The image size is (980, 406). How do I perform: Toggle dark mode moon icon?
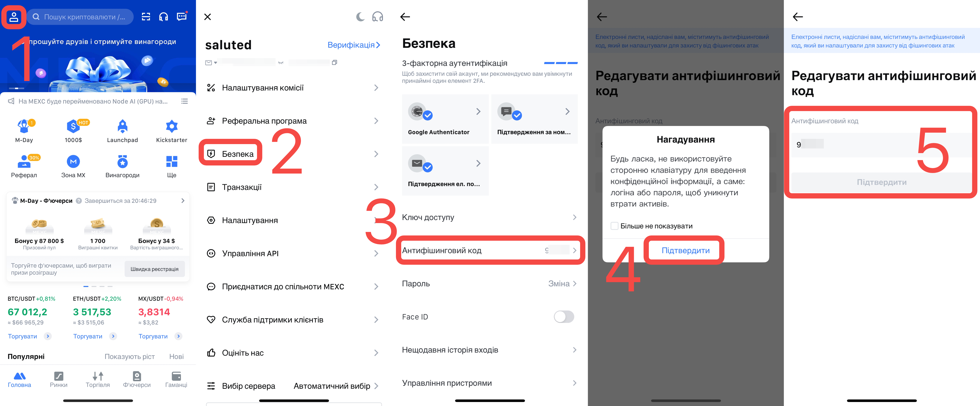click(x=360, y=17)
